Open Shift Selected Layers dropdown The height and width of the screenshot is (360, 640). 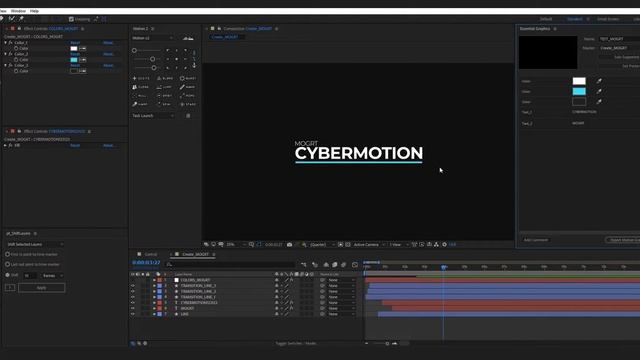(35, 244)
